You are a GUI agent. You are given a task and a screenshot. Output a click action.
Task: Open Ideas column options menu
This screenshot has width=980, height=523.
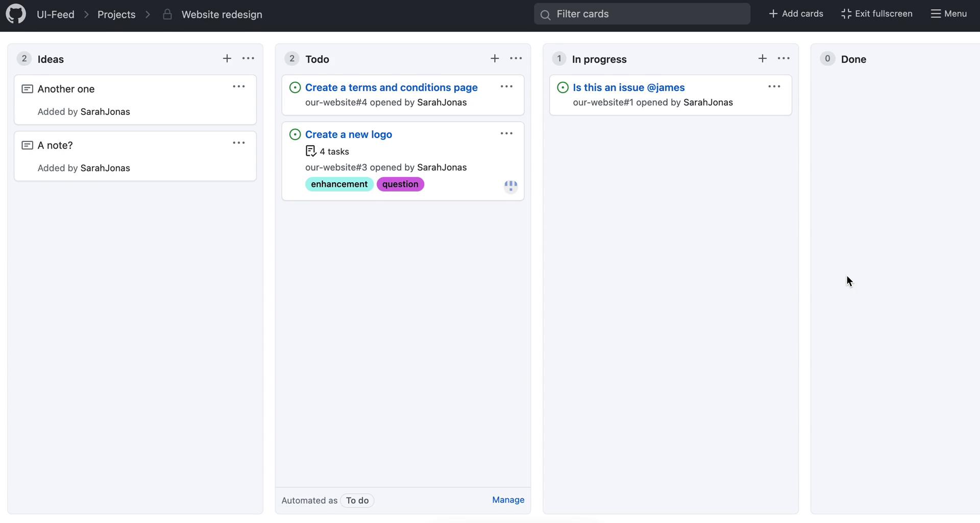pos(248,59)
